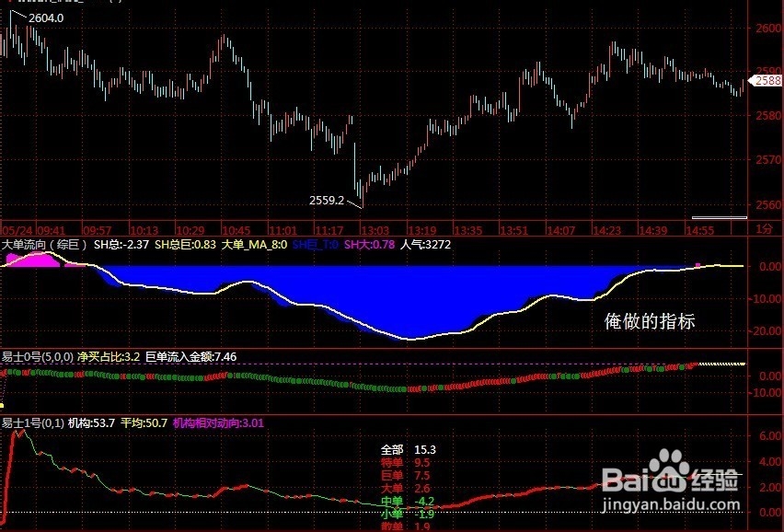This screenshot has height=532, width=784.
Task: Click the 14:07 time axis marker
Action: [x=560, y=230]
